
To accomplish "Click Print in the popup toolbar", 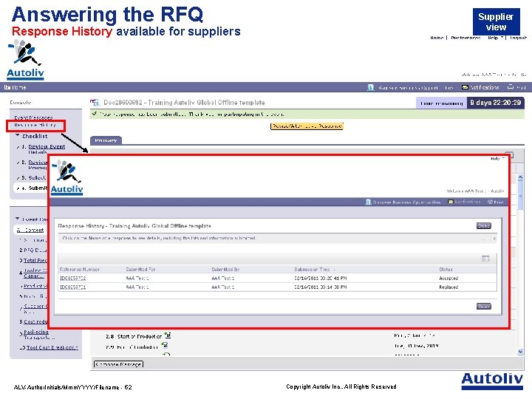I will point(496,202).
